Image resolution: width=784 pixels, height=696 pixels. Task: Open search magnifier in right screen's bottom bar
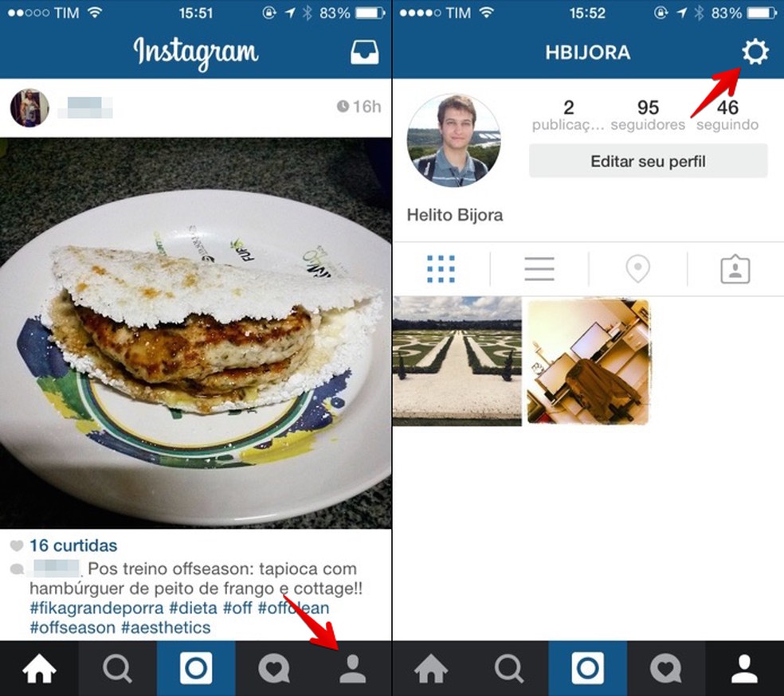509,669
